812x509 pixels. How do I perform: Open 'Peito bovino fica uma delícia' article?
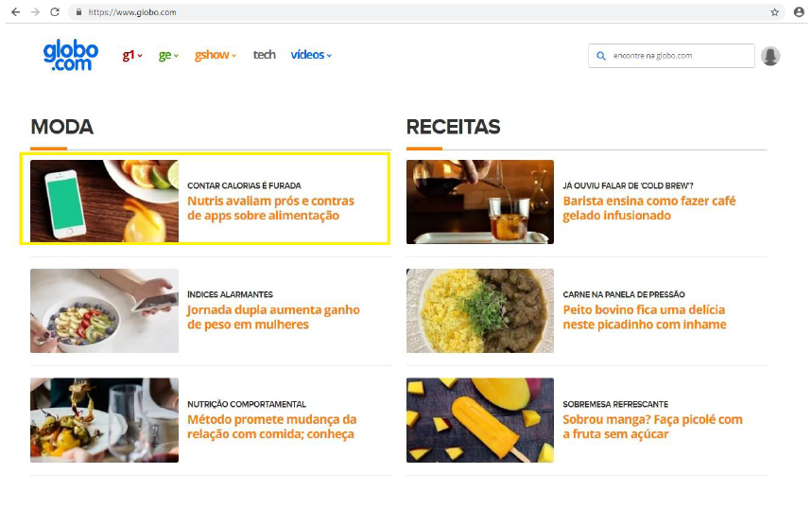click(645, 317)
